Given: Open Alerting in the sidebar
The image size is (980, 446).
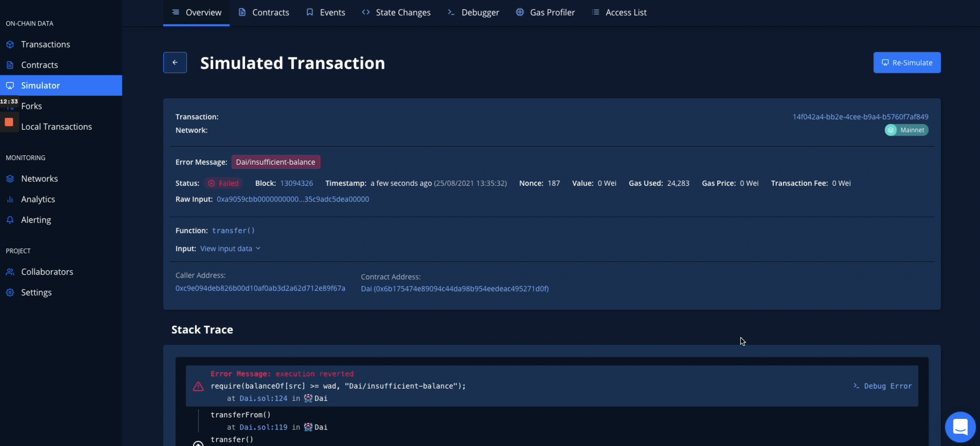Looking at the screenshot, I should (x=61, y=220).
